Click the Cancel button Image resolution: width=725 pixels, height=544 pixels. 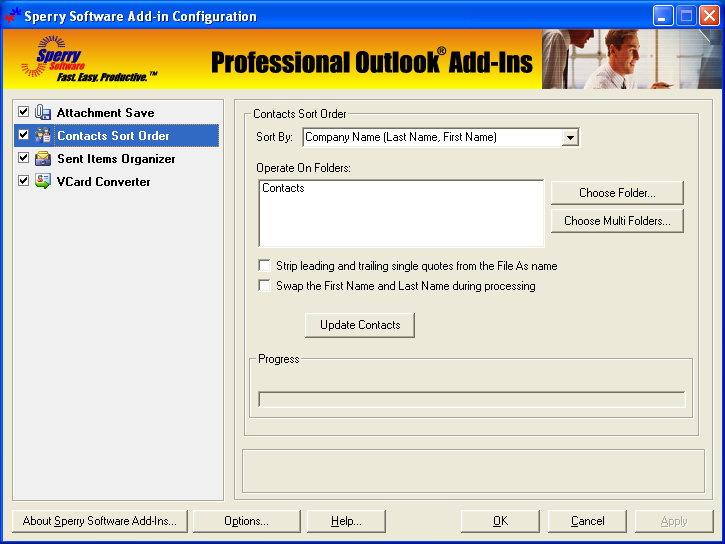[587, 521]
